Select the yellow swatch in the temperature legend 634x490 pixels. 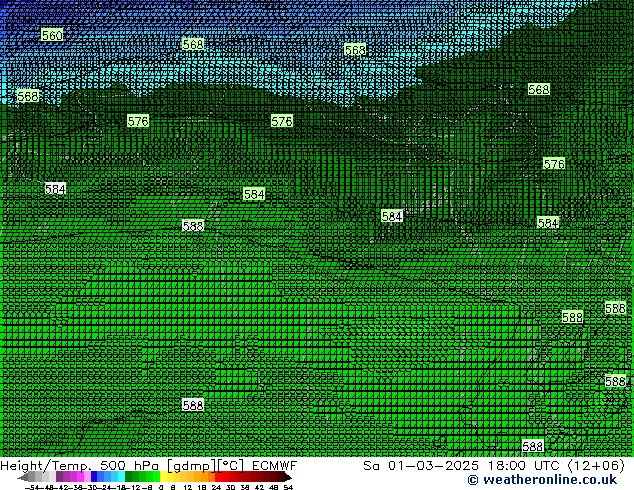click(163, 477)
